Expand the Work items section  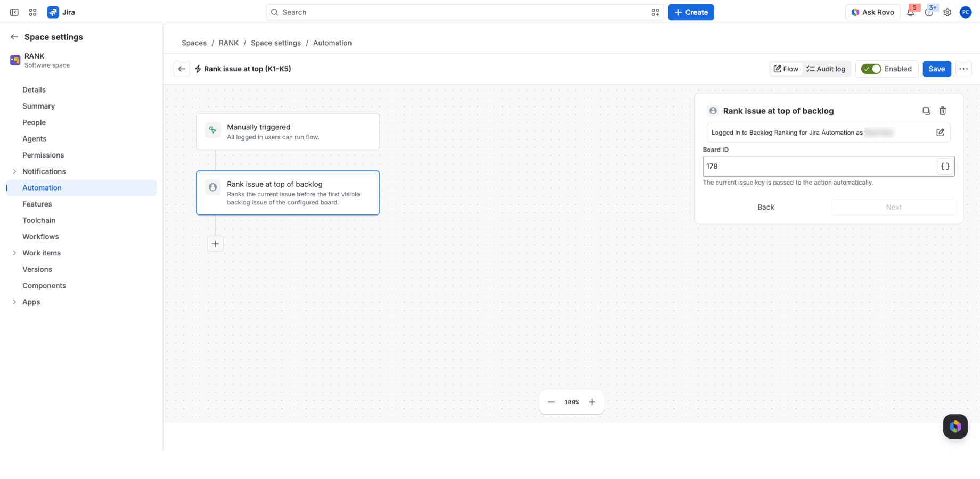[x=14, y=253]
